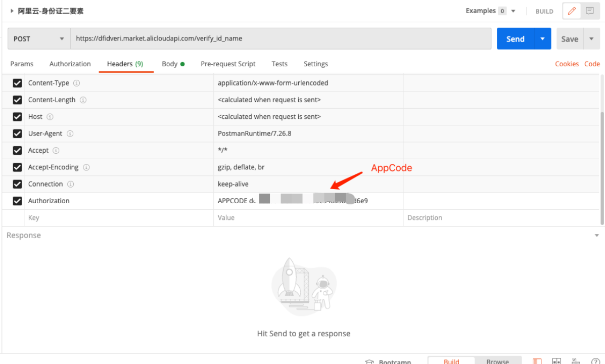The width and height of the screenshot is (605, 364).
Task: Click info icon next to Content-Type
Action: [x=76, y=83]
